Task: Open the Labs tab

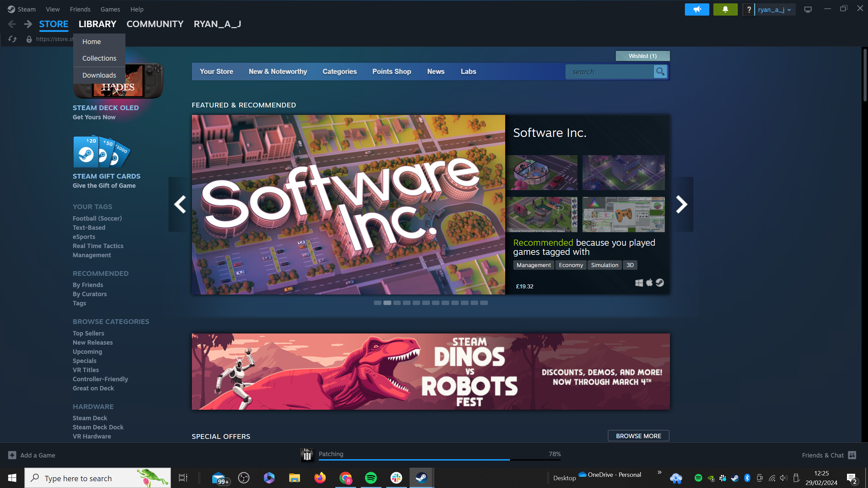Action: coord(468,72)
